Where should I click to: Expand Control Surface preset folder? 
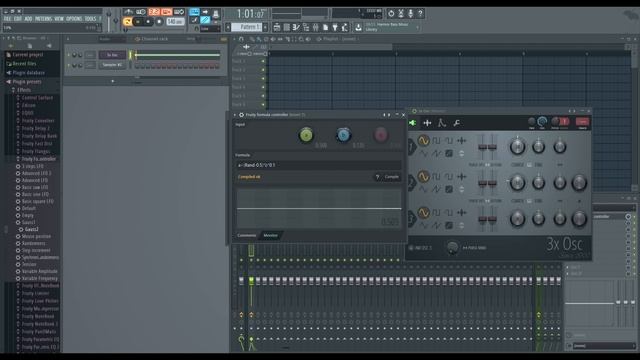coord(37,98)
